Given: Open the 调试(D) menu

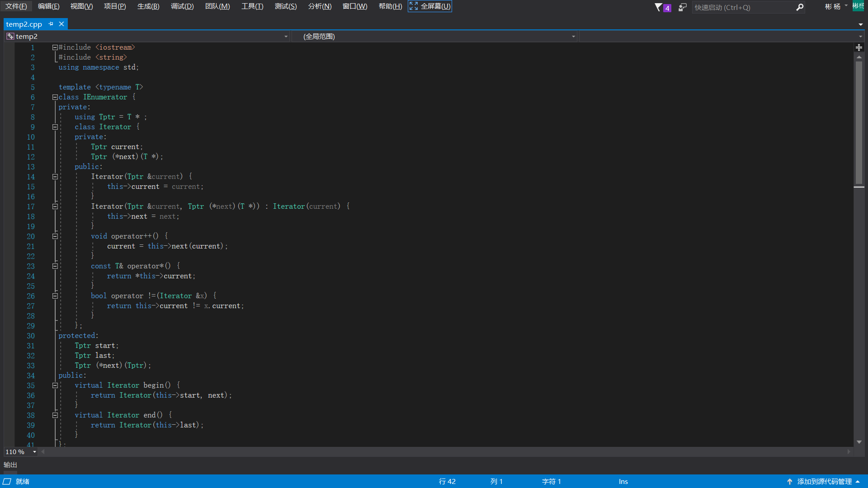Looking at the screenshot, I should pyautogui.click(x=182, y=6).
